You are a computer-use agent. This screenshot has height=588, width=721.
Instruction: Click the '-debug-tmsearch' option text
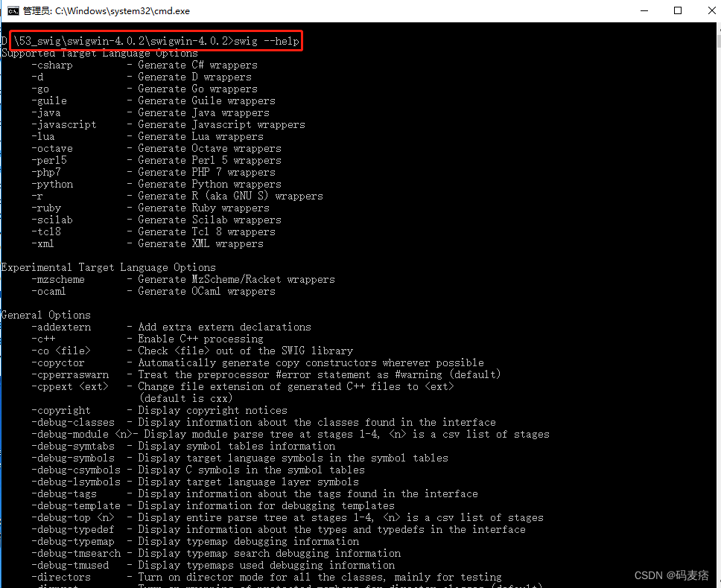coord(76,554)
